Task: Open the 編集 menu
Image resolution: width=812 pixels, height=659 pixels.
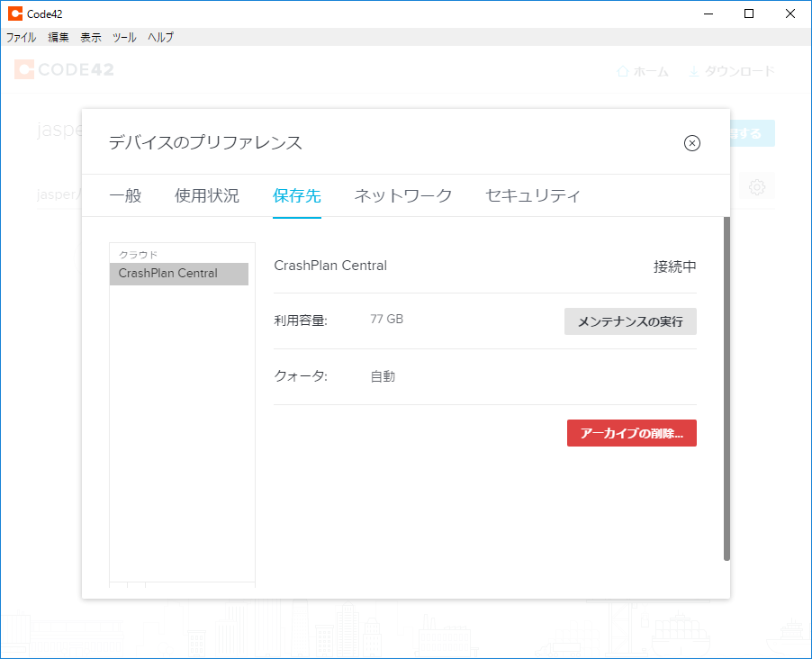Action: coord(59,37)
